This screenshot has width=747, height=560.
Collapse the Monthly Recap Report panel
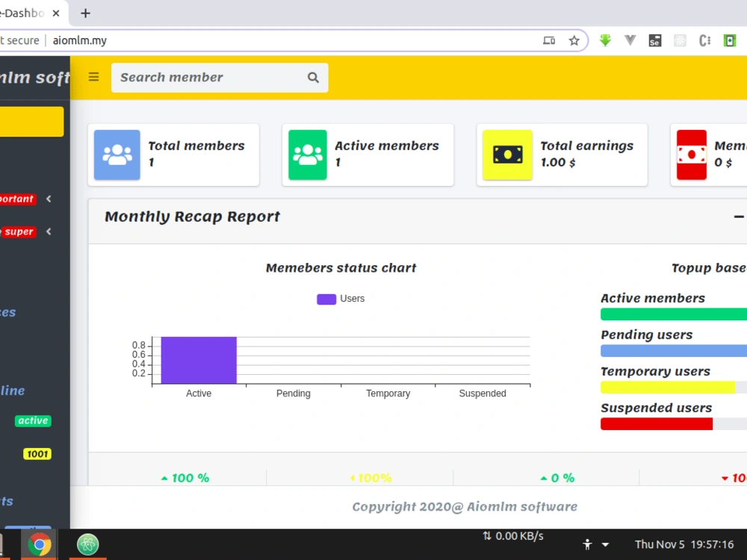[739, 217]
